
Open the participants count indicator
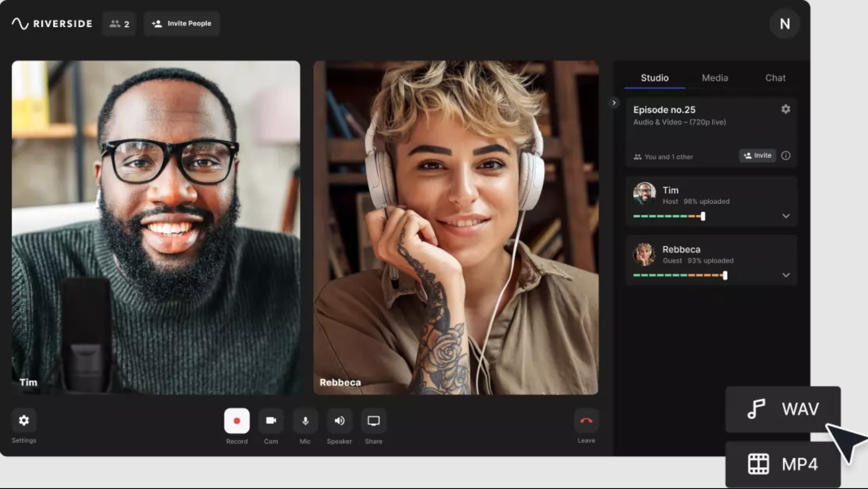tap(119, 24)
